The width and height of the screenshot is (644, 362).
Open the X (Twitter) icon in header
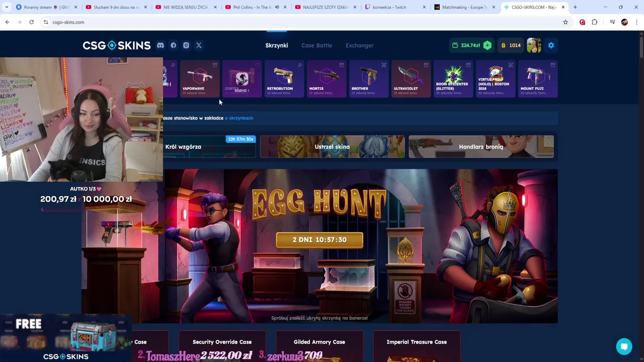click(199, 45)
